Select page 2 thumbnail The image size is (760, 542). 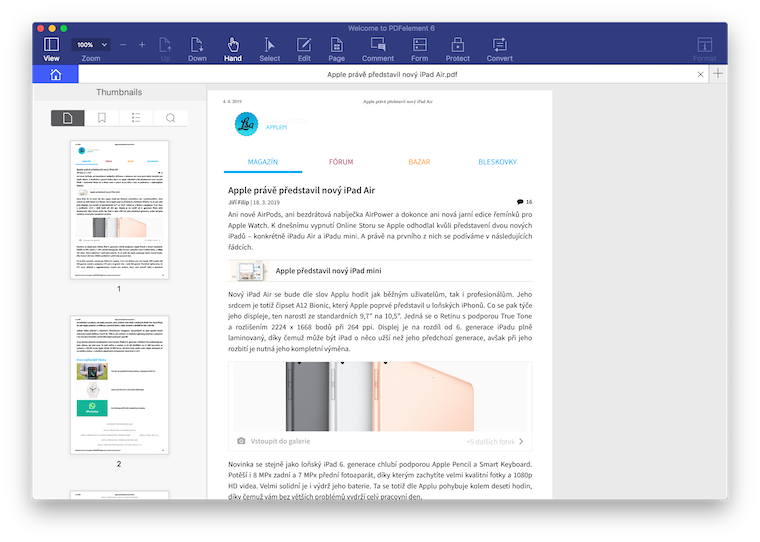click(120, 385)
